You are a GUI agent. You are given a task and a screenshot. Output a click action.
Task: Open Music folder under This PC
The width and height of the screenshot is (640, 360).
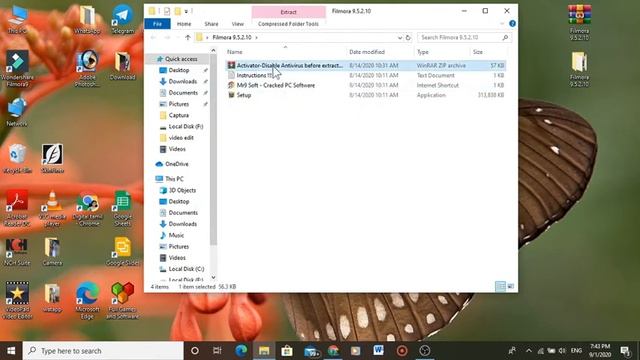click(x=176, y=235)
